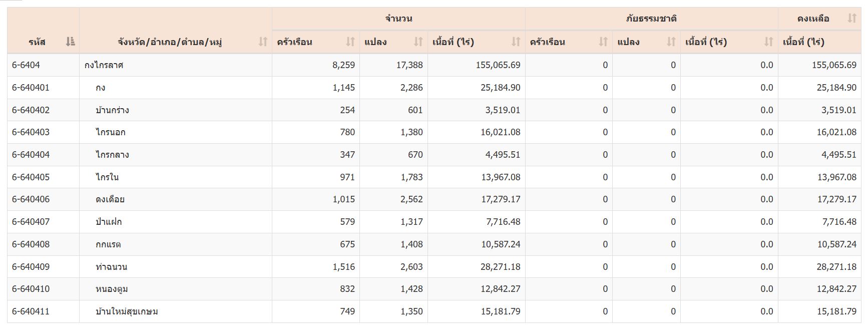Viewport: 868px width, 331px height.
Task: Sort by เนื้อที่ (ไร่) under จำนวน
Action: point(516,42)
